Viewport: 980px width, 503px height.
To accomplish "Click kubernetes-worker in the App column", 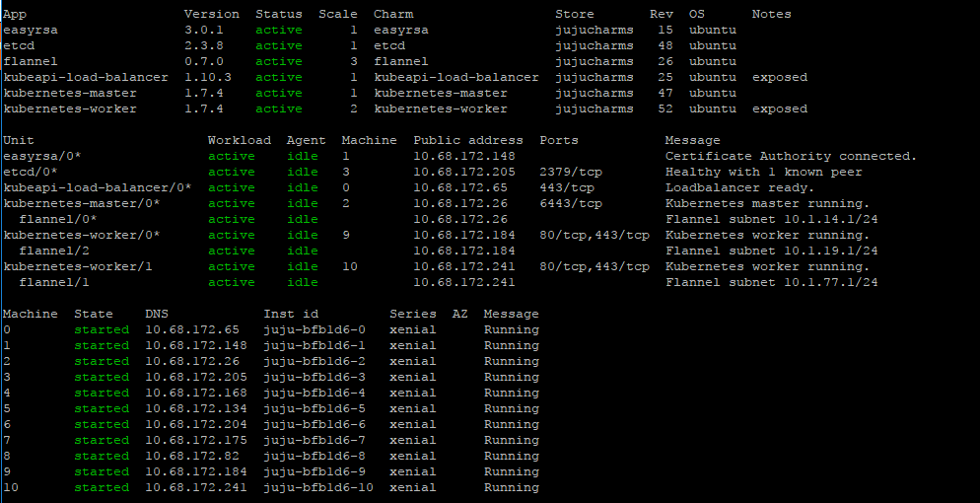I will click(70, 108).
